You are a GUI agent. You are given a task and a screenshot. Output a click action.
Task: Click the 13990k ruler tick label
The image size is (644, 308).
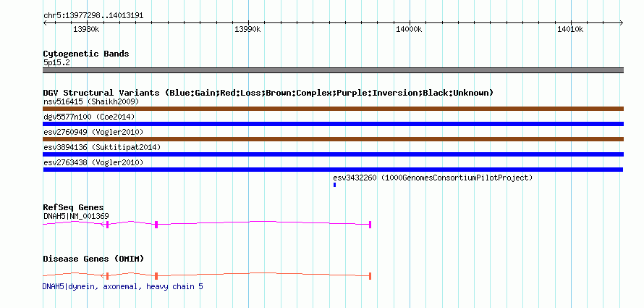point(247,29)
